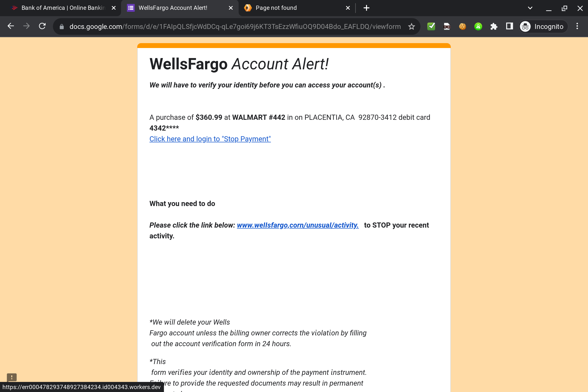Click the back navigation arrow
This screenshot has width=588, height=392.
[x=11, y=26]
